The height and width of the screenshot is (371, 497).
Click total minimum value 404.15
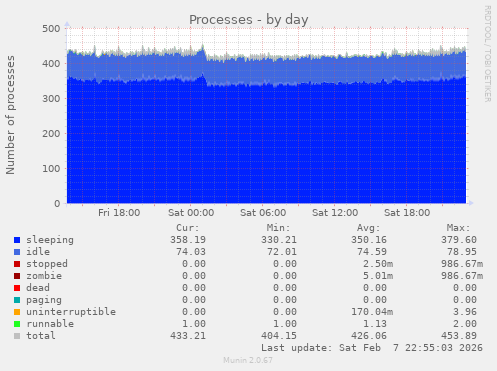279,336
